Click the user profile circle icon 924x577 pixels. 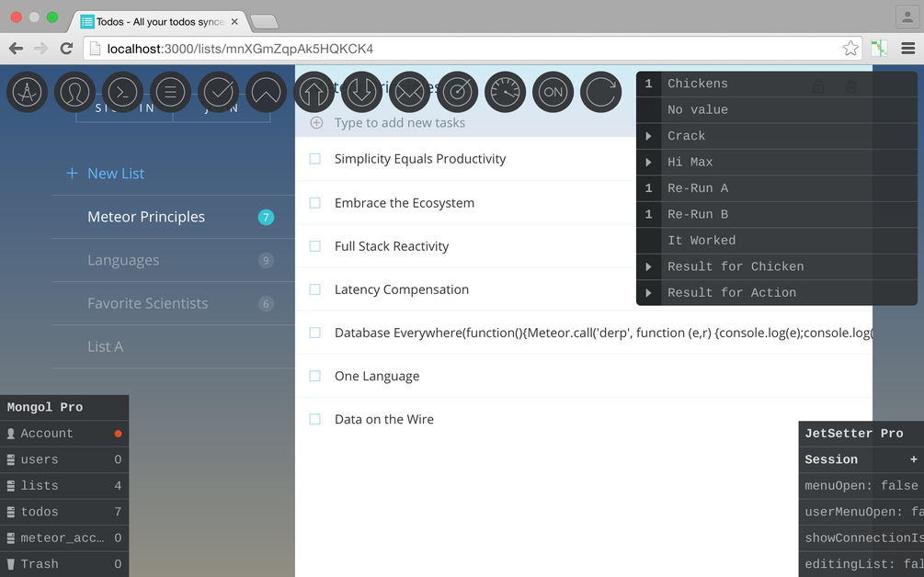[74, 92]
